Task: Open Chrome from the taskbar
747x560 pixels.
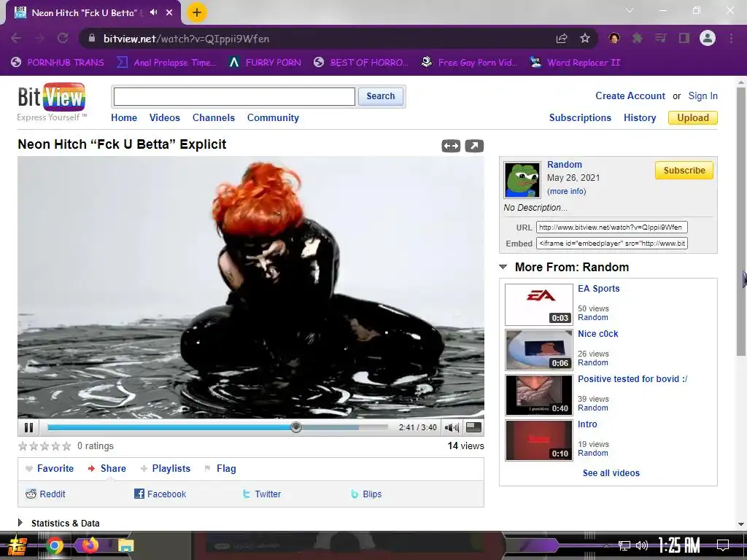Action: (x=54, y=545)
